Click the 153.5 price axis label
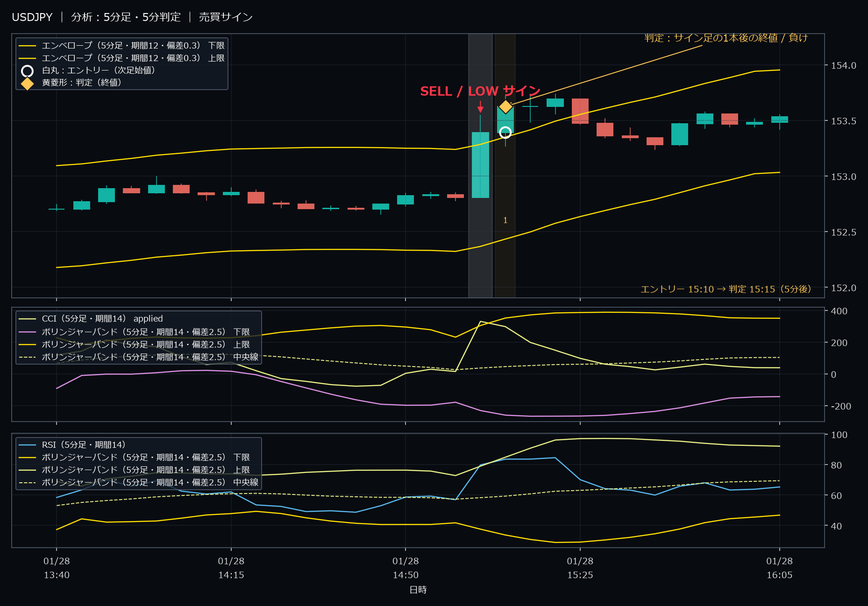 coord(843,121)
